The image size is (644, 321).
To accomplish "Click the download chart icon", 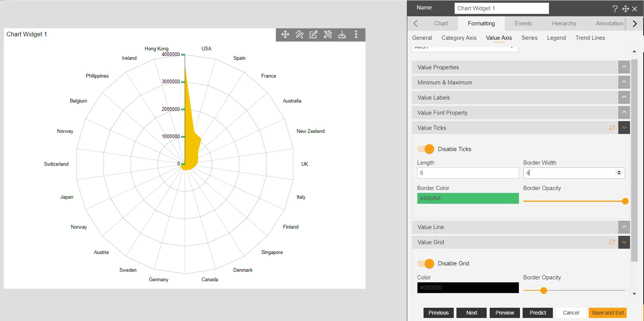I will (342, 34).
